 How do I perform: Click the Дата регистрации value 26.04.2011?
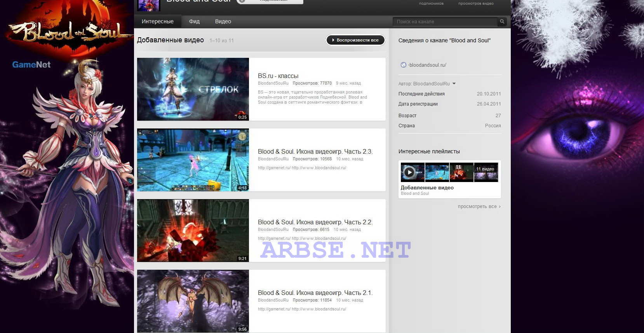489,104
